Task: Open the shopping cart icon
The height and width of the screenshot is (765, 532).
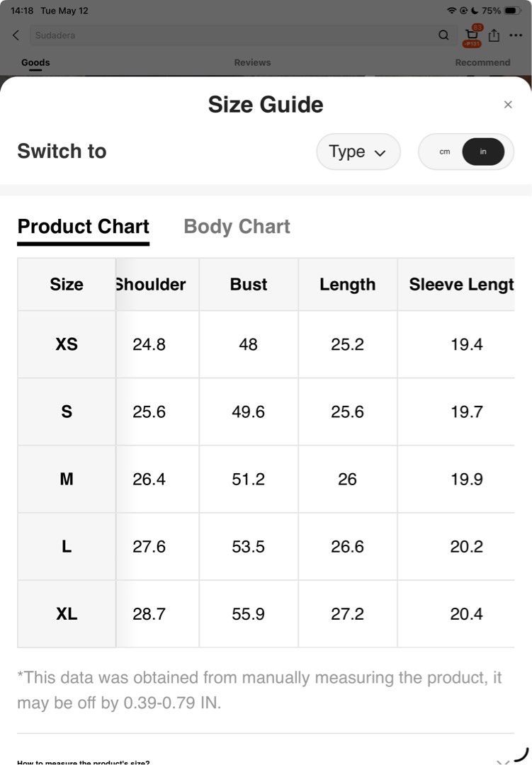Action: [471, 35]
